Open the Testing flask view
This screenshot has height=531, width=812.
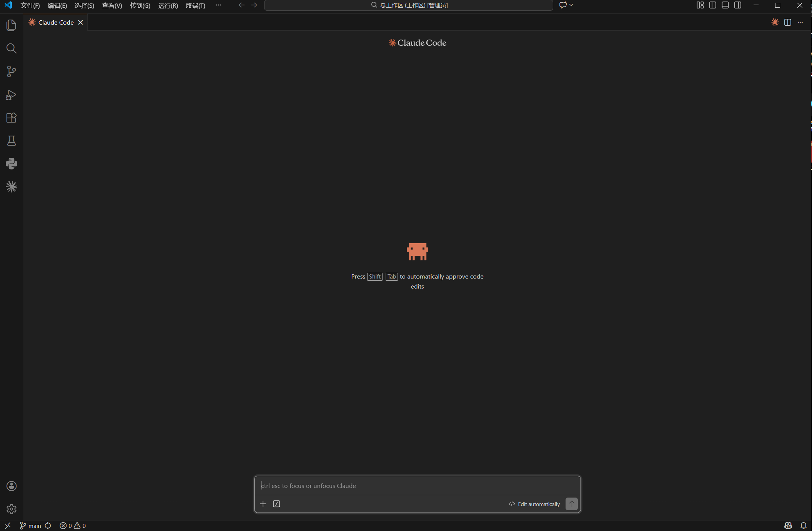(x=12, y=141)
